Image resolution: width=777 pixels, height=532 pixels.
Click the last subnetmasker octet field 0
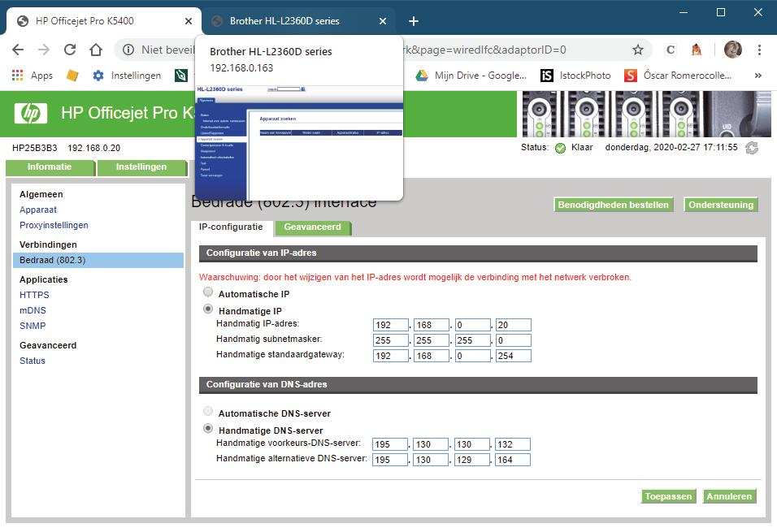coord(514,340)
